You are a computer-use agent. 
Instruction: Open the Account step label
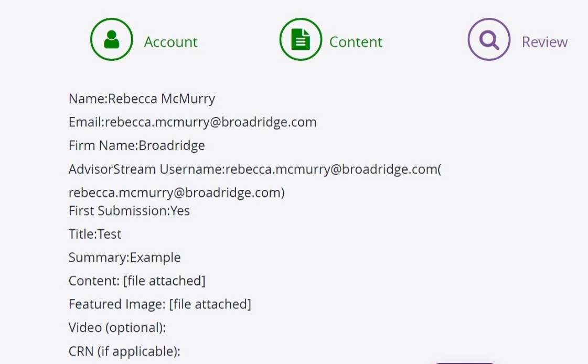point(170,42)
